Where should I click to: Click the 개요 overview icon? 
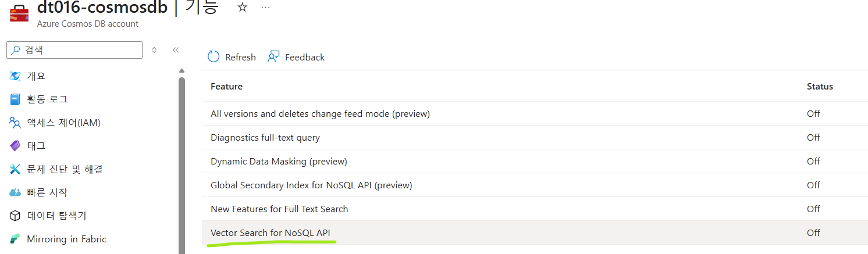(x=15, y=76)
